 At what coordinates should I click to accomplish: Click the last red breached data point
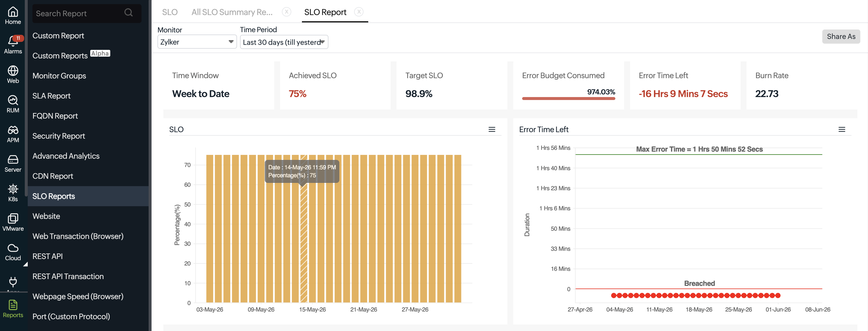(777, 296)
